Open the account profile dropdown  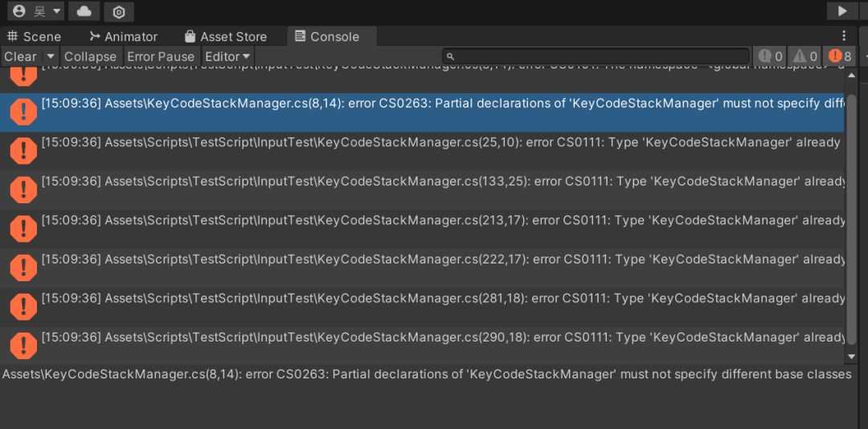click(36, 11)
